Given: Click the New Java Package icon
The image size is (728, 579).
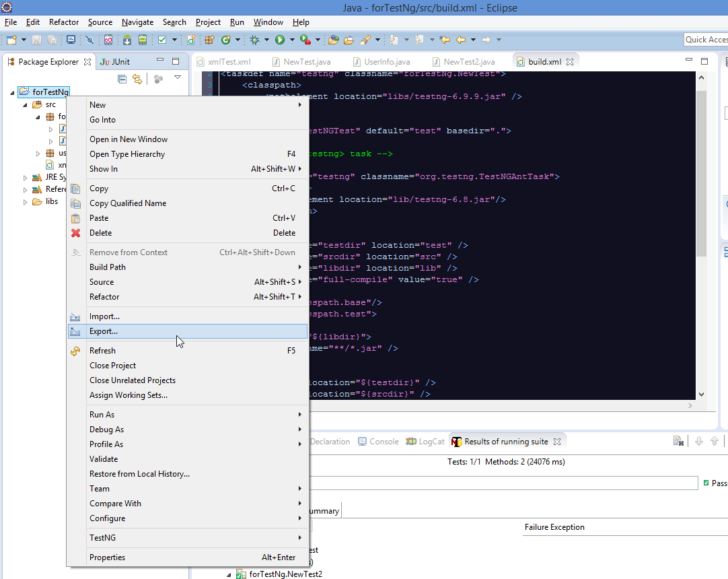Looking at the screenshot, I should [209, 40].
